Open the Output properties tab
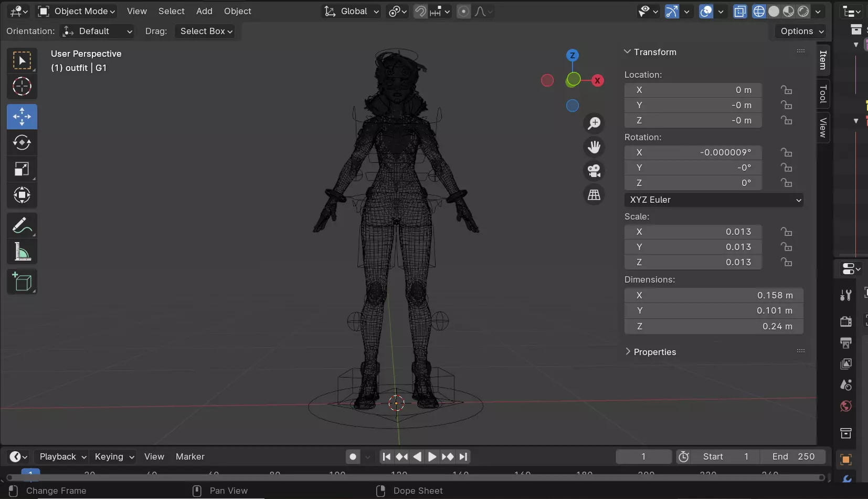The width and height of the screenshot is (868, 499). coord(845,342)
